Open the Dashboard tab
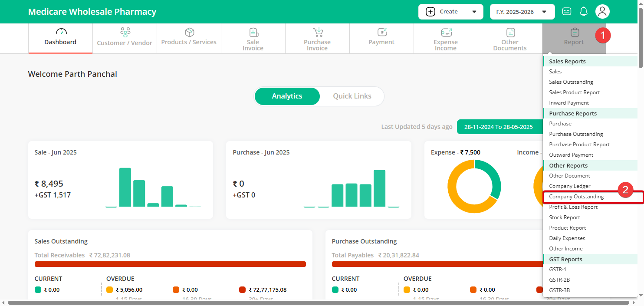The height and width of the screenshot is (306, 644). click(x=60, y=39)
